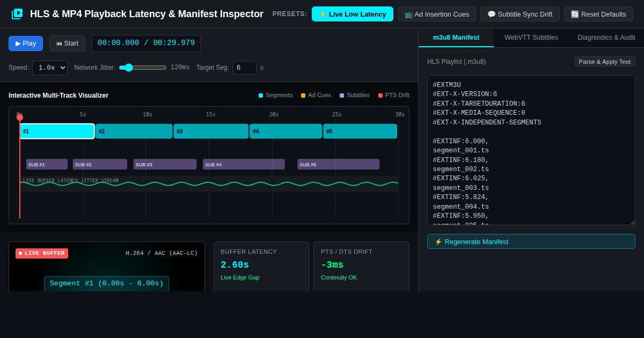Click the 15s tick on timeline ruler
The height and width of the screenshot is (338, 644).
[x=210, y=115]
